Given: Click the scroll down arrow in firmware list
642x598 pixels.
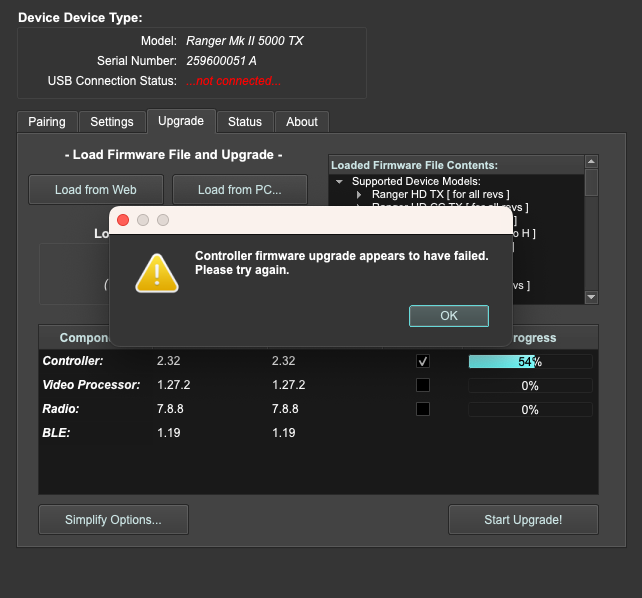Looking at the screenshot, I should click(591, 297).
